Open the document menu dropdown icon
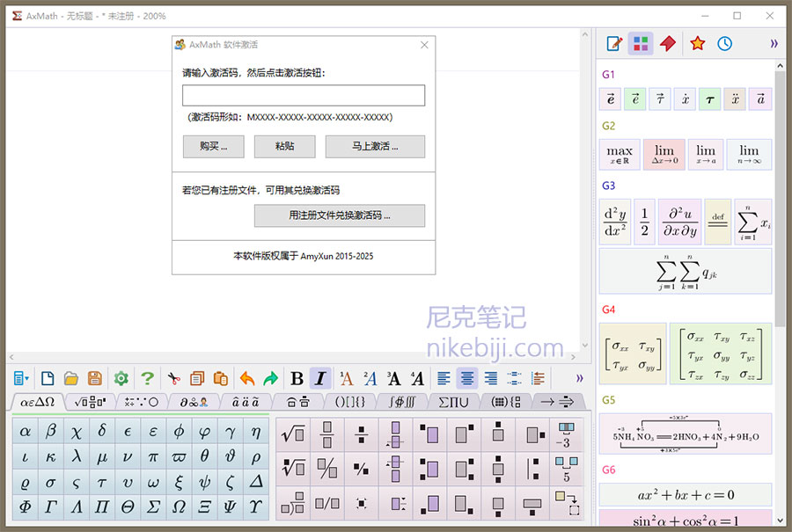Screen dimensions: 792x532 point(21,378)
